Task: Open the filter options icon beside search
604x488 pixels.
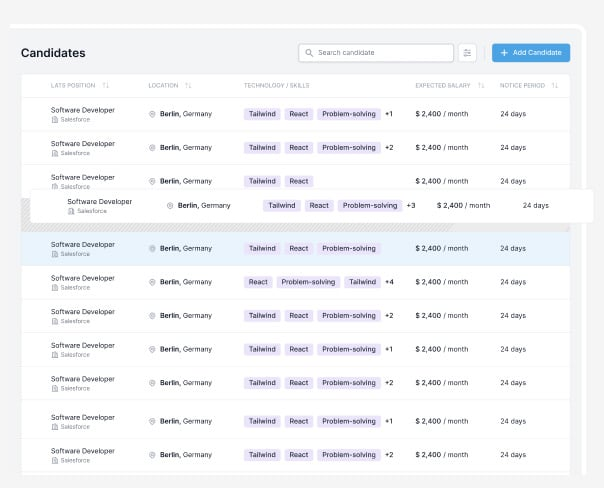Action: (467, 52)
